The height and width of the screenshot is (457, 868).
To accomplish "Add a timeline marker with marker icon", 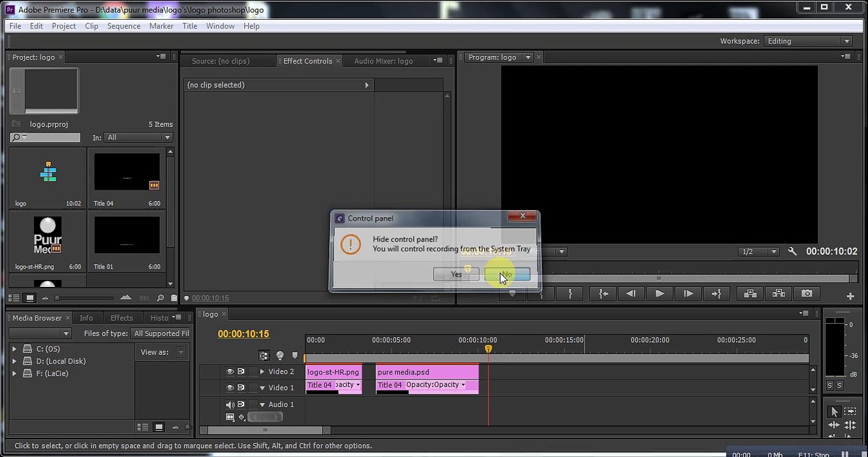I will (294, 355).
